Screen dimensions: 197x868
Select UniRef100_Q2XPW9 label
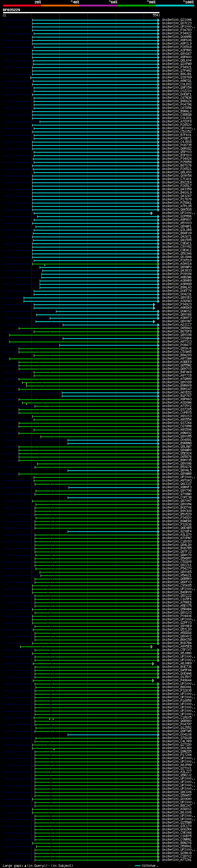(x=177, y=64)
